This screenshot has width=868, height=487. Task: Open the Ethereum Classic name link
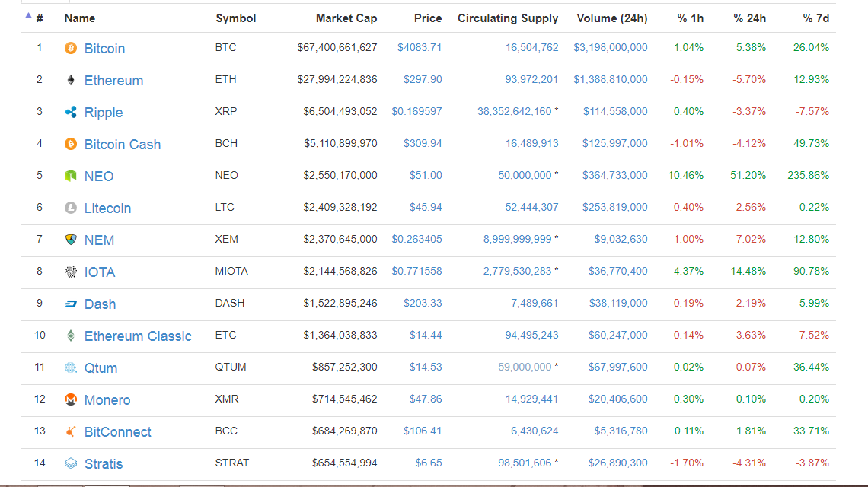tap(138, 336)
